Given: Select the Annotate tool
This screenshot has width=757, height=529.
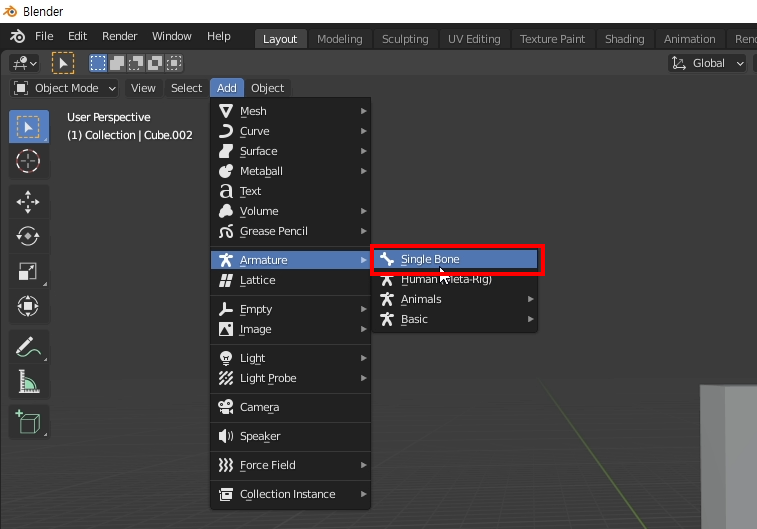Looking at the screenshot, I should (x=28, y=347).
